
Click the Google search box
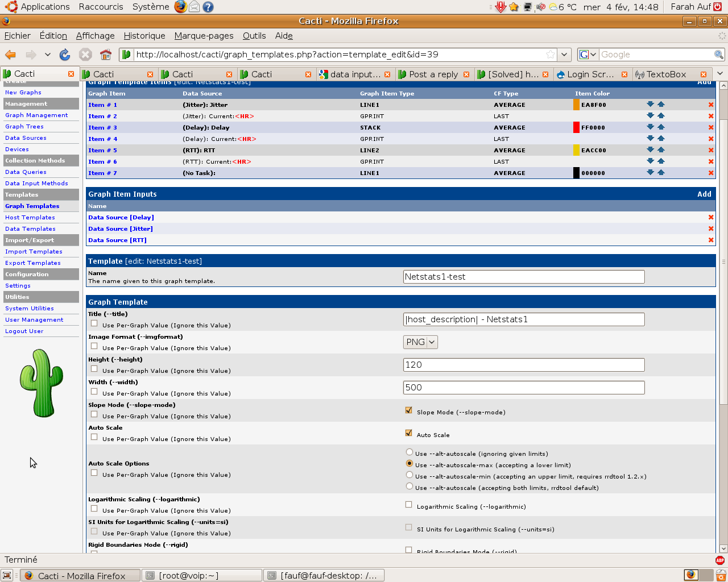tap(656, 55)
